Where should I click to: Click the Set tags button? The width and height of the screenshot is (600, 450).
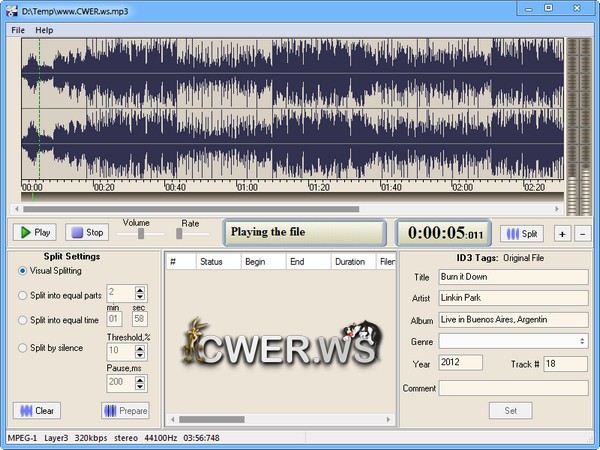pyautogui.click(x=510, y=410)
